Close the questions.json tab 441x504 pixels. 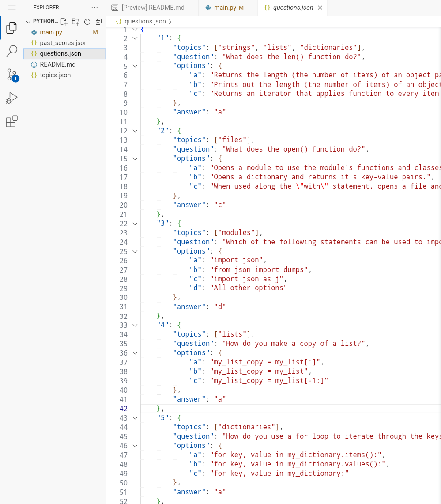click(x=320, y=8)
